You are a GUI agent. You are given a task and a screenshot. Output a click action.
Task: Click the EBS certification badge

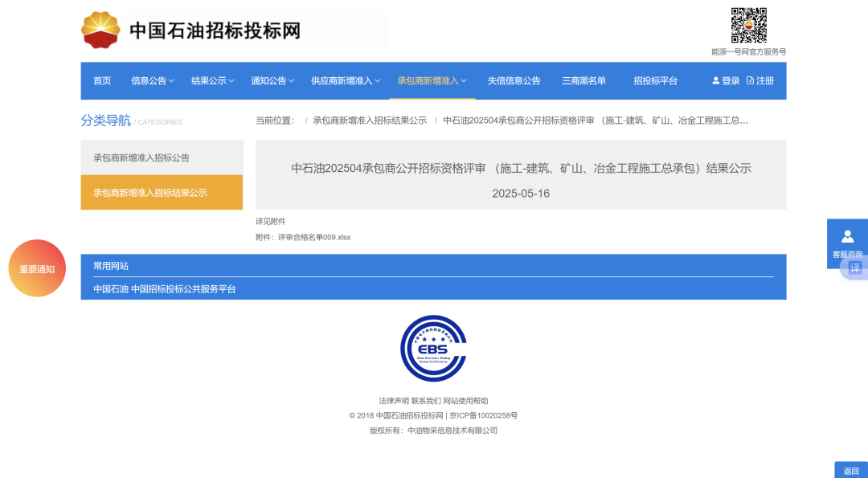point(433,348)
